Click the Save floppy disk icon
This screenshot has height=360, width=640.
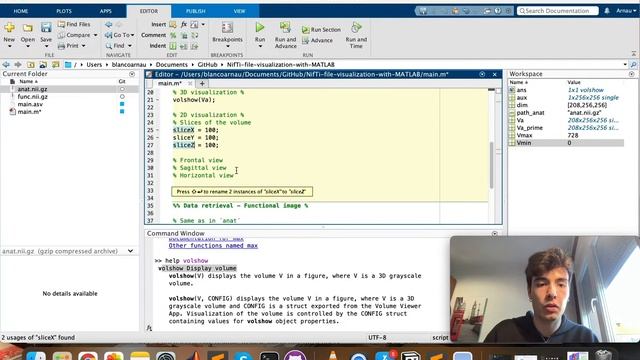pyautogui.click(x=46, y=28)
